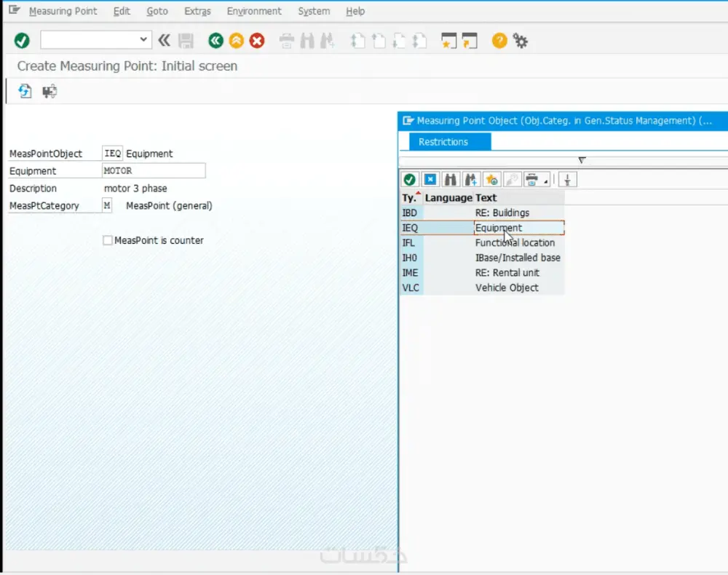Open the command field dropdown arrow
728x575 pixels.
coord(145,40)
